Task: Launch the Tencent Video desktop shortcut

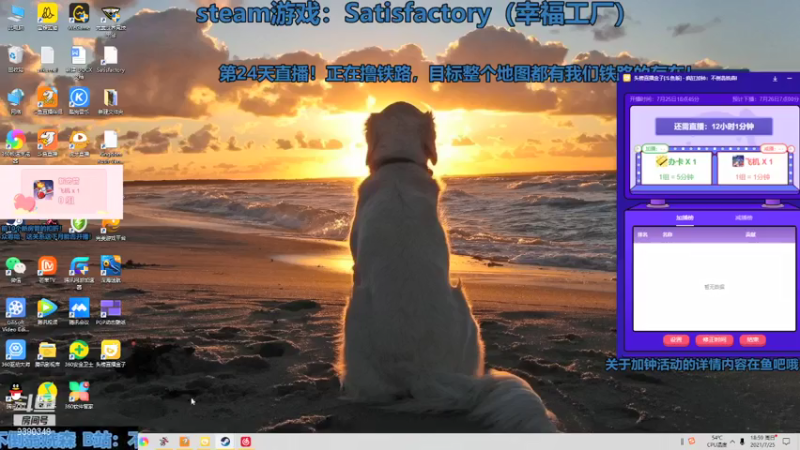Action: click(47, 311)
